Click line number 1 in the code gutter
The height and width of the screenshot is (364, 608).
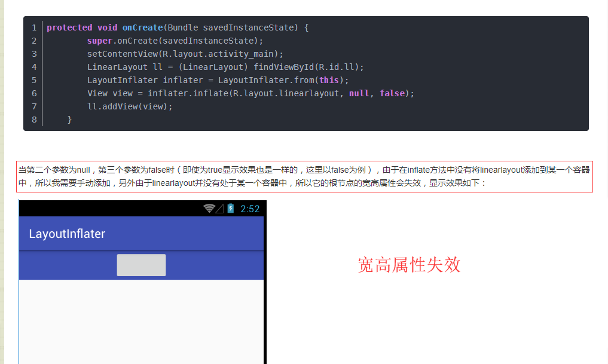coord(34,27)
